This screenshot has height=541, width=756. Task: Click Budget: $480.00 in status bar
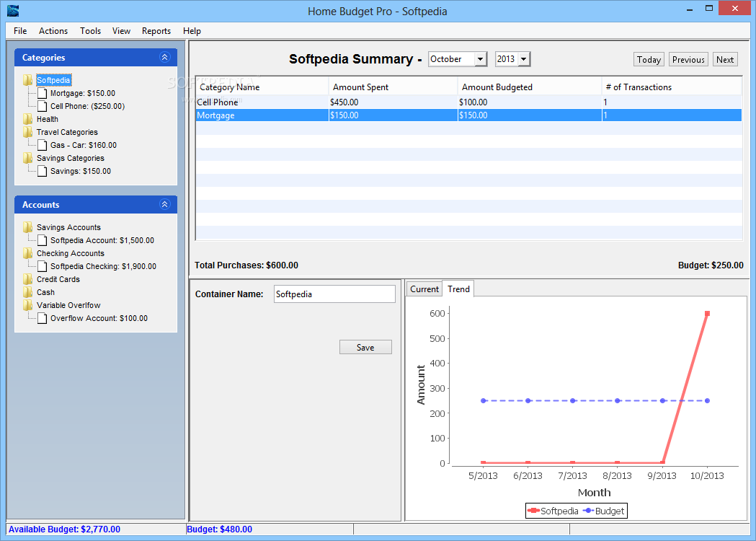point(219,529)
